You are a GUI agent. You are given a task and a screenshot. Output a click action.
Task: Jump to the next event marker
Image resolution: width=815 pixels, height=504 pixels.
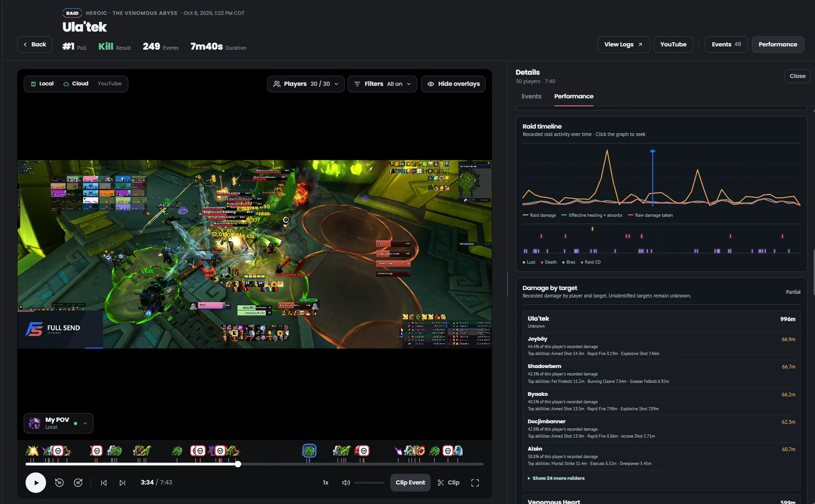[122, 482]
